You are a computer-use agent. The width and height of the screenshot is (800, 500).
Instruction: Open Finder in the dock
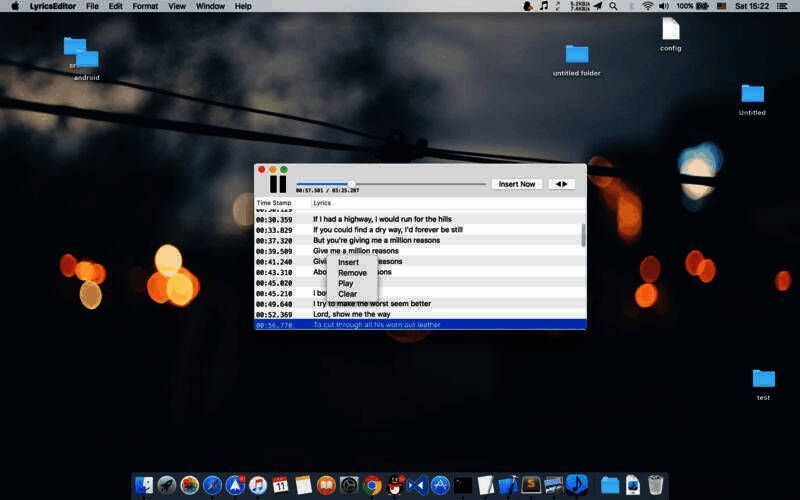(x=143, y=485)
